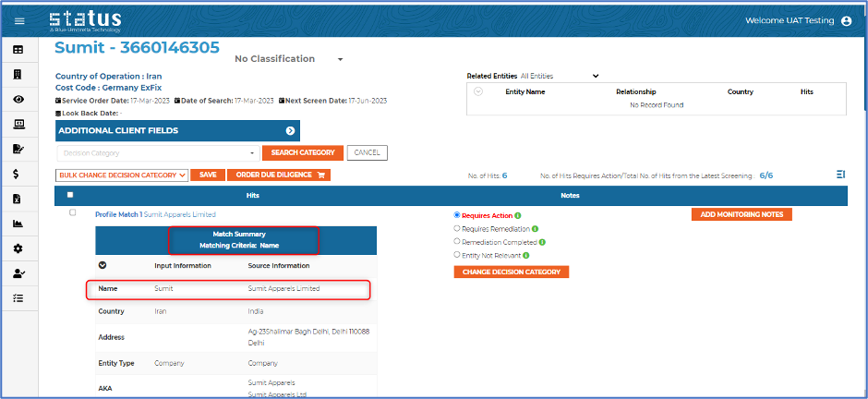Open the building icon in sidebar
Image resolution: width=868 pixels, height=399 pixels.
[18, 74]
